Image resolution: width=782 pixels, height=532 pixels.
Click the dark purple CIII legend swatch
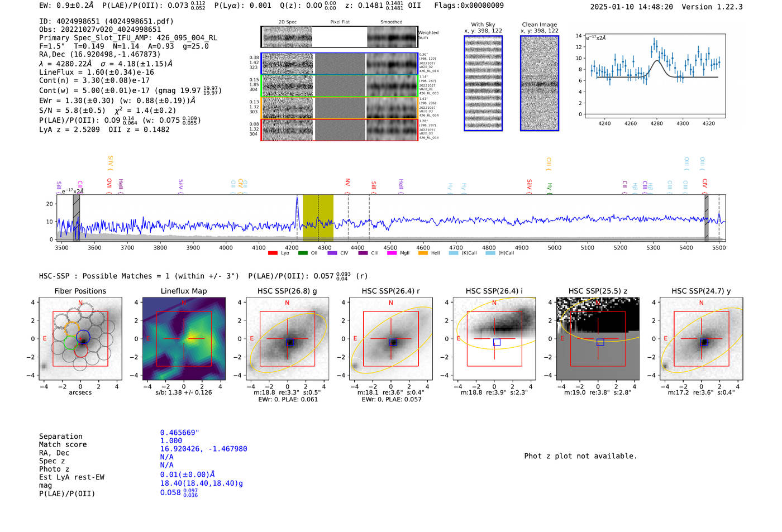click(363, 253)
